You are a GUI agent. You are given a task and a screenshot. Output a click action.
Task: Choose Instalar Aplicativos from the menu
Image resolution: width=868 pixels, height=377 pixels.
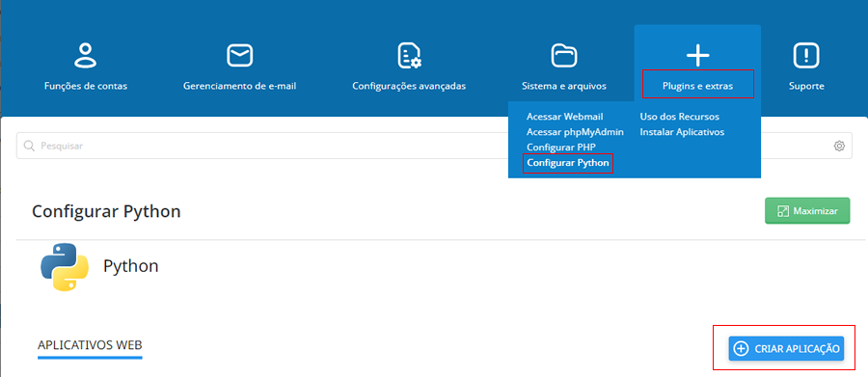tap(682, 132)
